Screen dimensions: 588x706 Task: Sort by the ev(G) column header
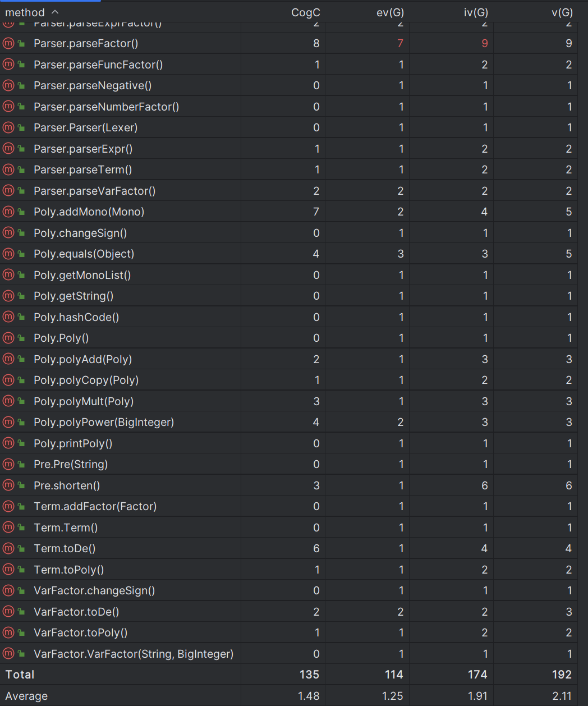pos(390,12)
